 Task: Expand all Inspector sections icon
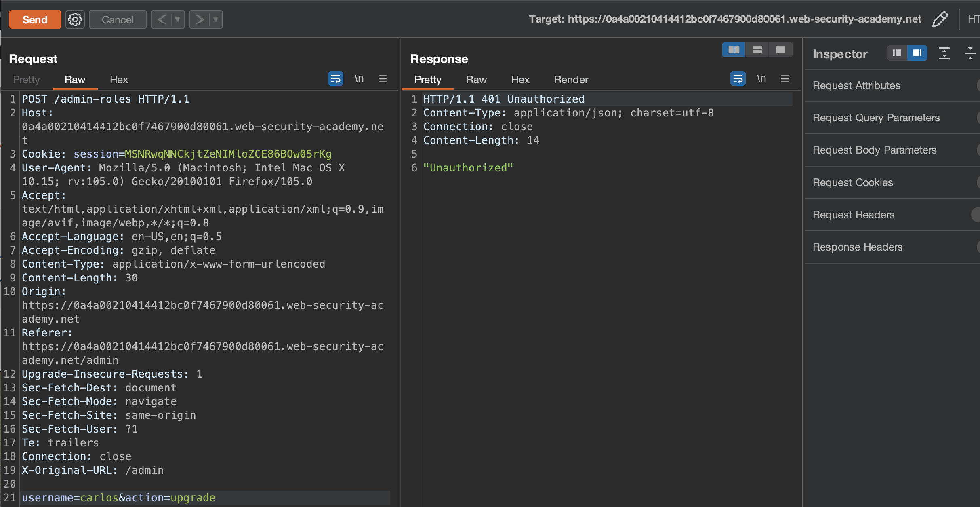pos(944,53)
